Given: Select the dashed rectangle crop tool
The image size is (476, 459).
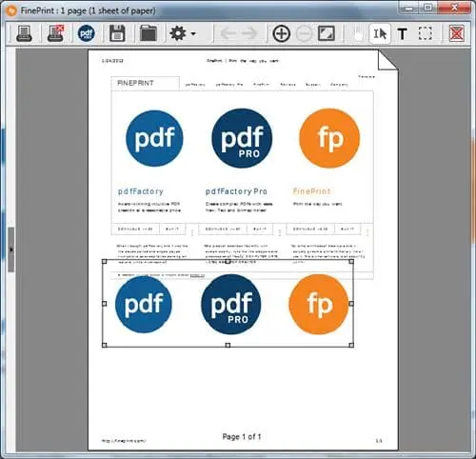Looking at the screenshot, I should click(x=426, y=33).
